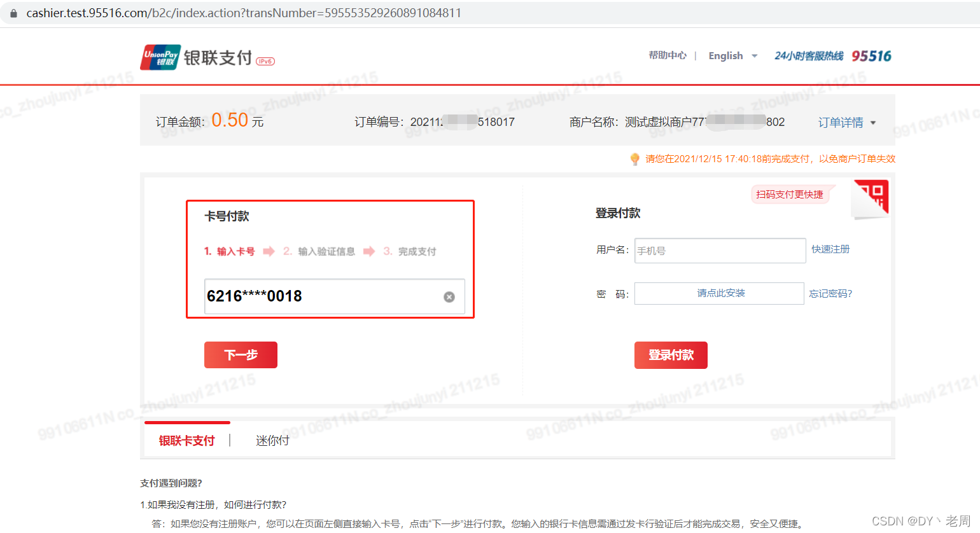This screenshot has width=980, height=533.
Task: Click the payment deadline reminder text
Action: click(770, 159)
